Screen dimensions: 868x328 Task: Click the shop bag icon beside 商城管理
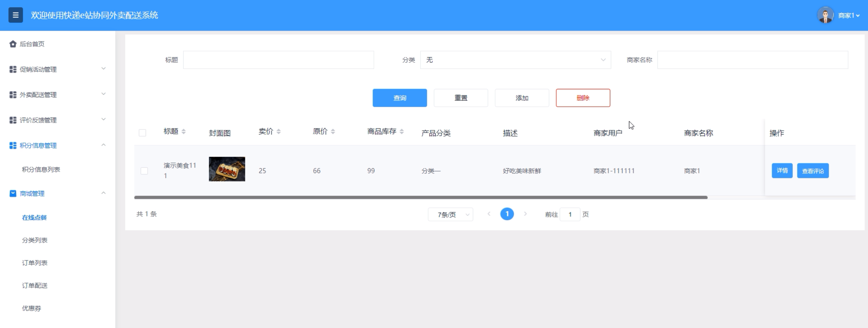click(x=13, y=193)
